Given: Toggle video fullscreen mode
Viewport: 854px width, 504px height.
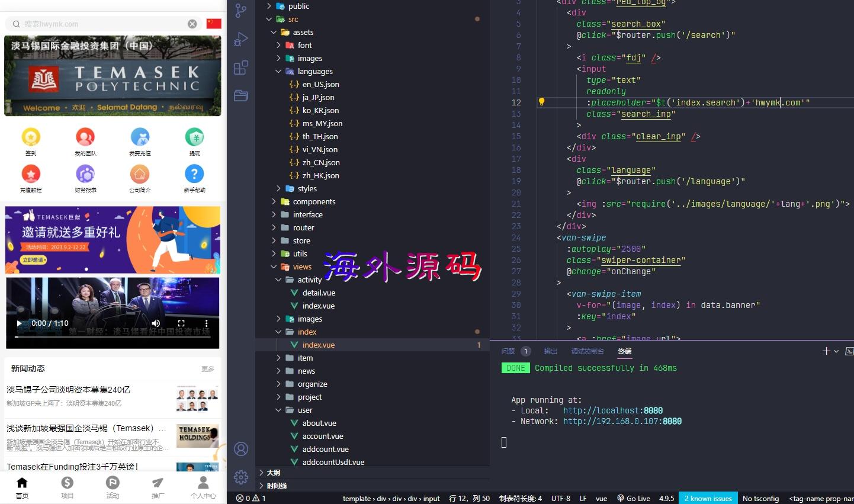Looking at the screenshot, I should coord(181,323).
